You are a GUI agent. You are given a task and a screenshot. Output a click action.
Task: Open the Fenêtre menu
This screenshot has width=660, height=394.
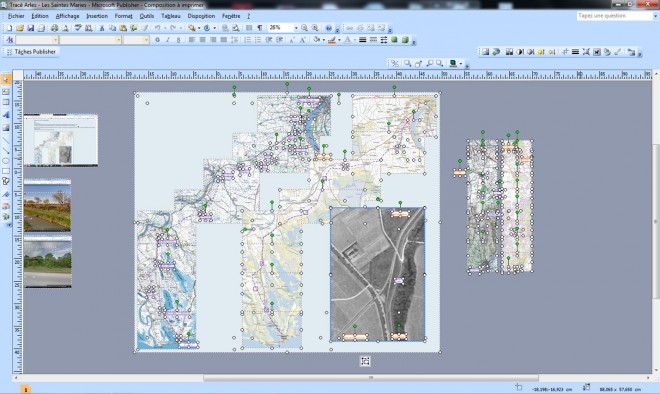point(231,16)
